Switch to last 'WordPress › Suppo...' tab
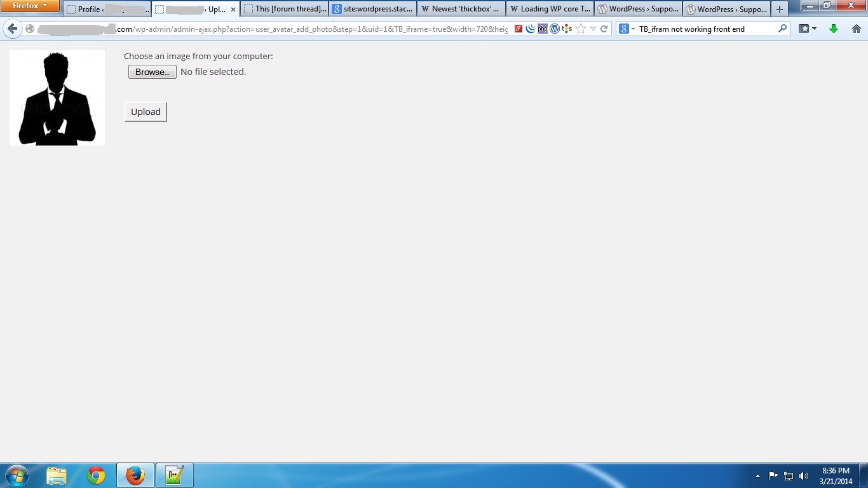The image size is (868, 488). click(727, 9)
